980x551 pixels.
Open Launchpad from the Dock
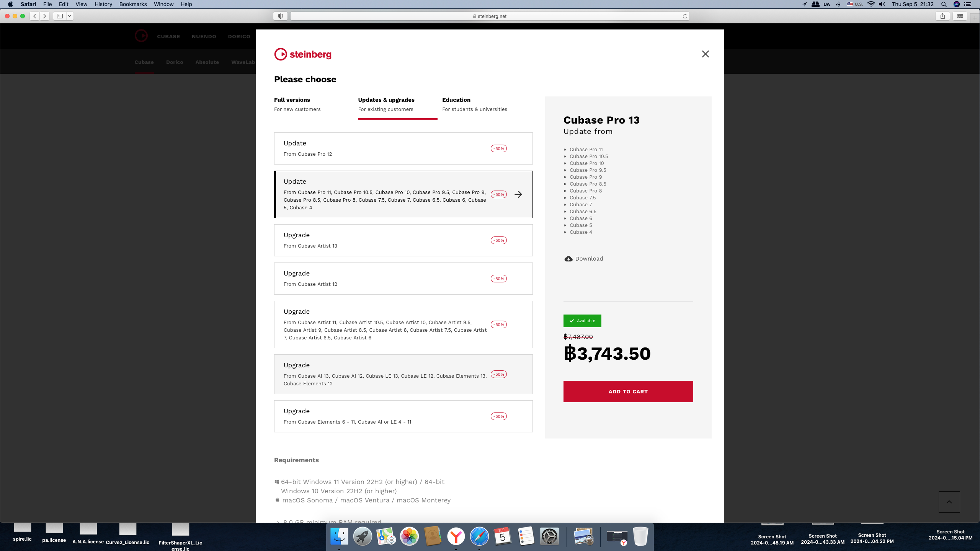[363, 536]
